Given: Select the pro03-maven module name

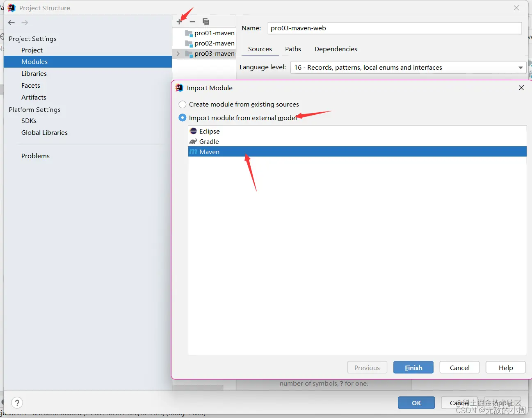Looking at the screenshot, I should (215, 54).
